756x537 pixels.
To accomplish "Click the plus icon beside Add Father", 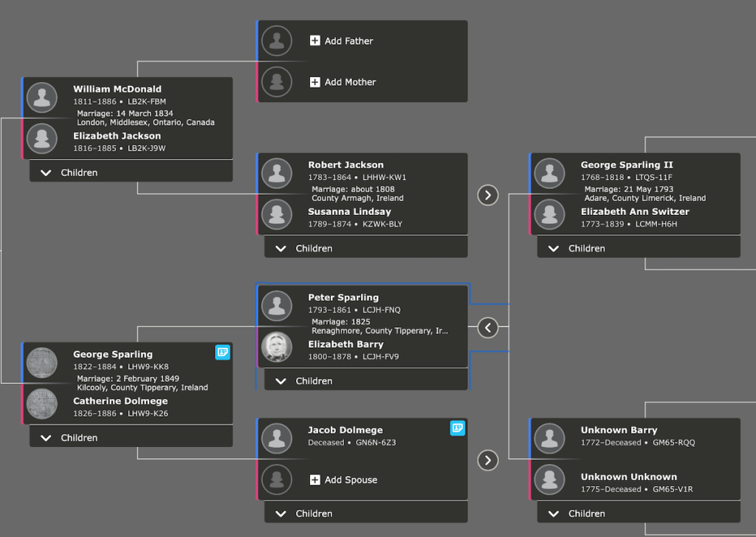I will pyautogui.click(x=315, y=41).
